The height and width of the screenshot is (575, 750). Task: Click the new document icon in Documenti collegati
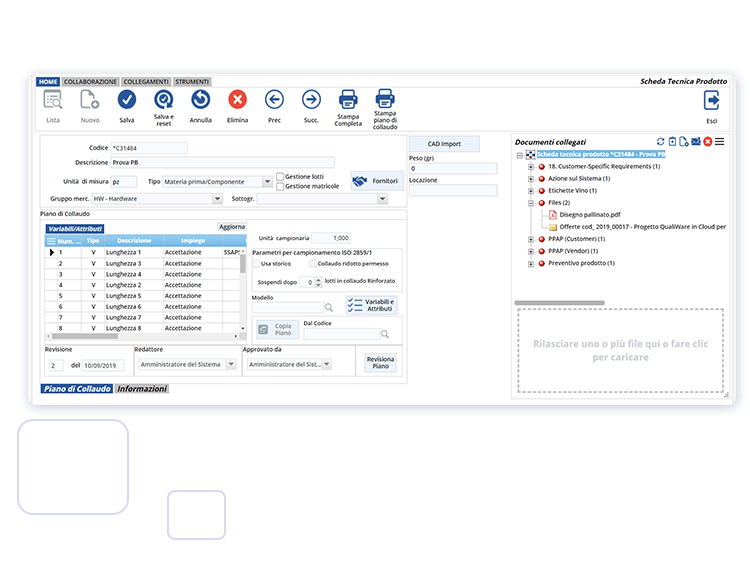tap(684, 142)
